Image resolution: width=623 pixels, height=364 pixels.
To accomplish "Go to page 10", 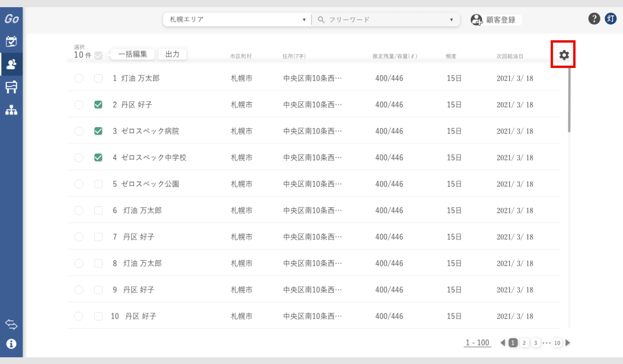I will coord(557,343).
